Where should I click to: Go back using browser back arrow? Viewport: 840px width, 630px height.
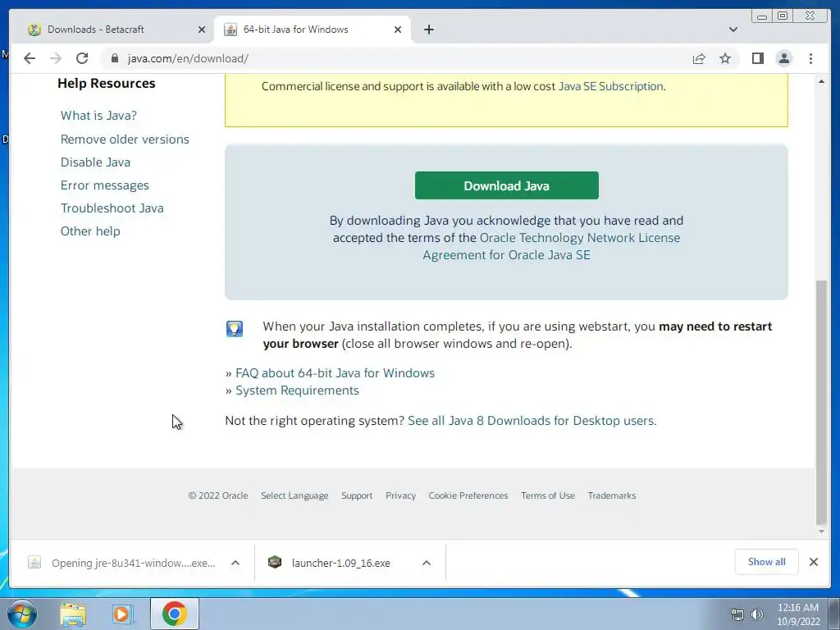click(30, 58)
